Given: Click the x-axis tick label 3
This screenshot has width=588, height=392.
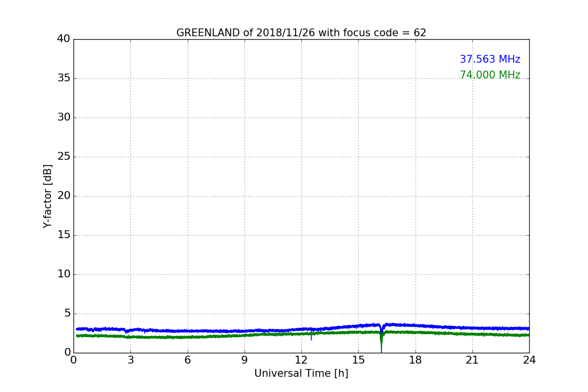Looking at the screenshot, I should pyautogui.click(x=130, y=360).
